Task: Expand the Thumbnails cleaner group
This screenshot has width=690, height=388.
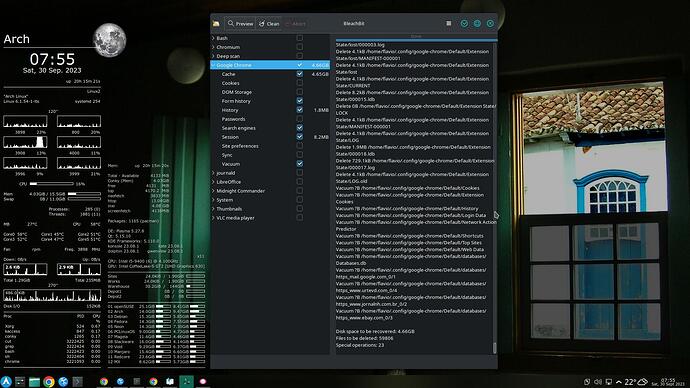Action: point(213,209)
